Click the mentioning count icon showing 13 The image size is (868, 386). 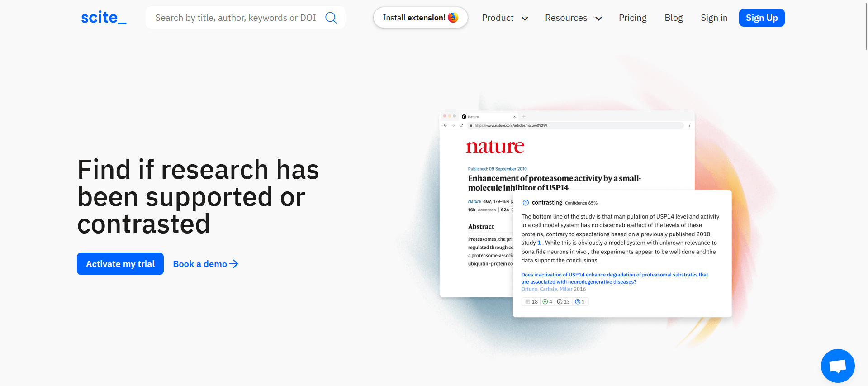(560, 302)
